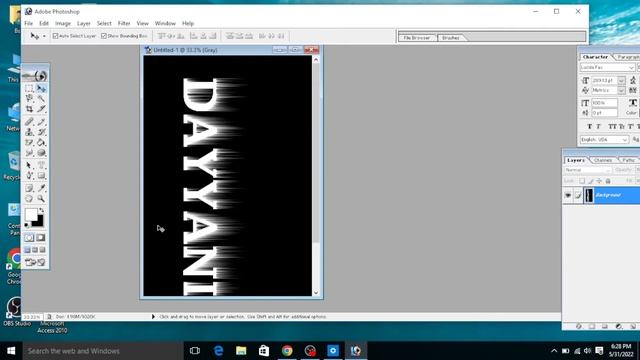
Task: Open the Help menu
Action: [188, 23]
